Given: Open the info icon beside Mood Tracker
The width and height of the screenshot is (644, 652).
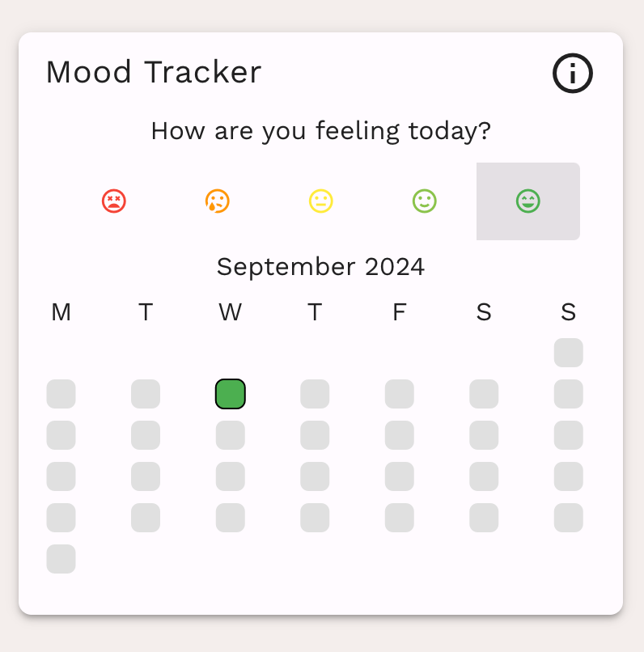Looking at the screenshot, I should point(573,73).
